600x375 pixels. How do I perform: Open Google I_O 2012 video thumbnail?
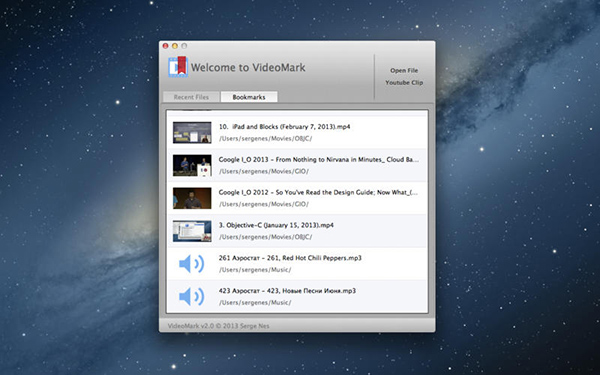(x=192, y=198)
